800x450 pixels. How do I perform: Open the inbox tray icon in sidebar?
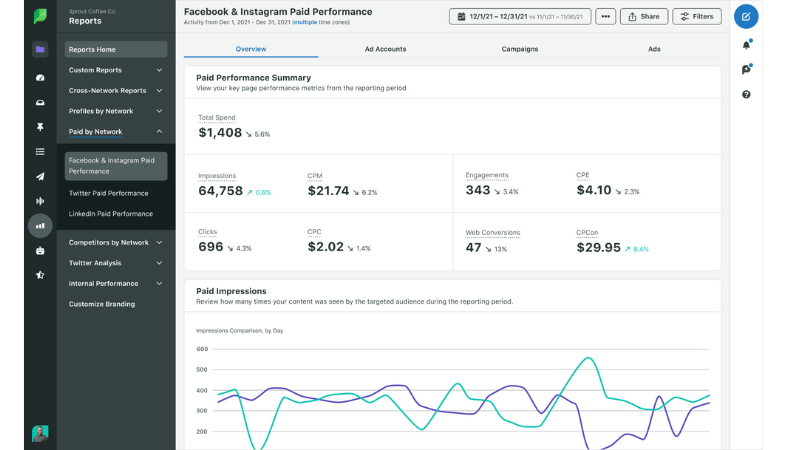point(40,101)
